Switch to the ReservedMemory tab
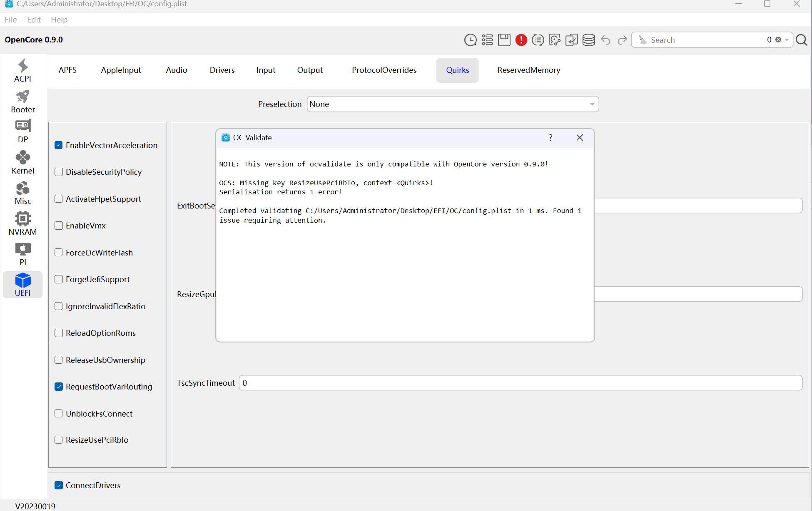812x511 pixels. pyautogui.click(x=528, y=70)
